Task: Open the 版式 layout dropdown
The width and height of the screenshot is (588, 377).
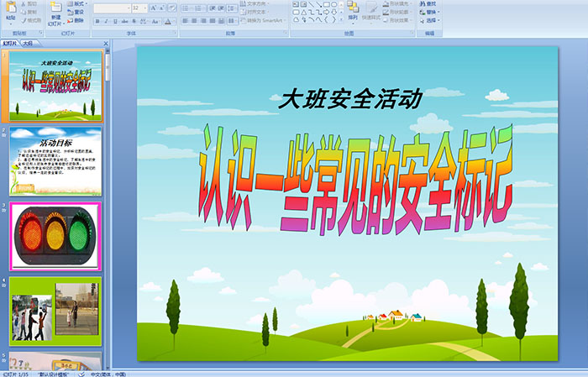Action: point(77,3)
